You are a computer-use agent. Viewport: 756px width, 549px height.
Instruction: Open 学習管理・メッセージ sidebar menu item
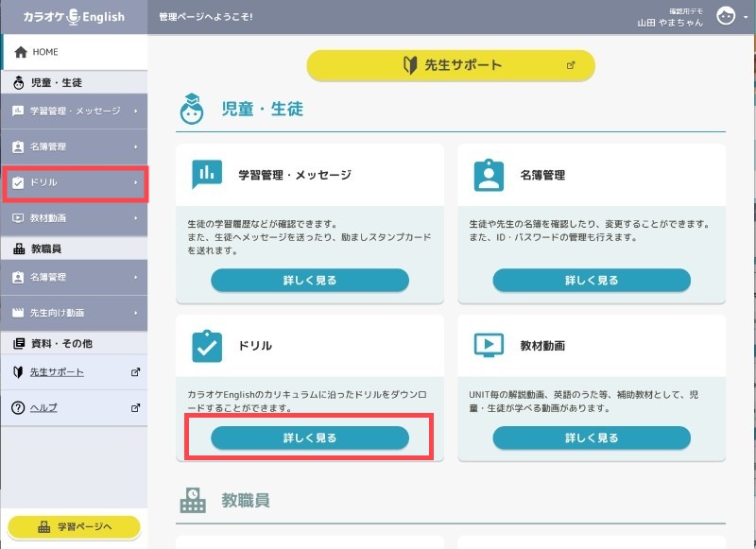[75, 112]
